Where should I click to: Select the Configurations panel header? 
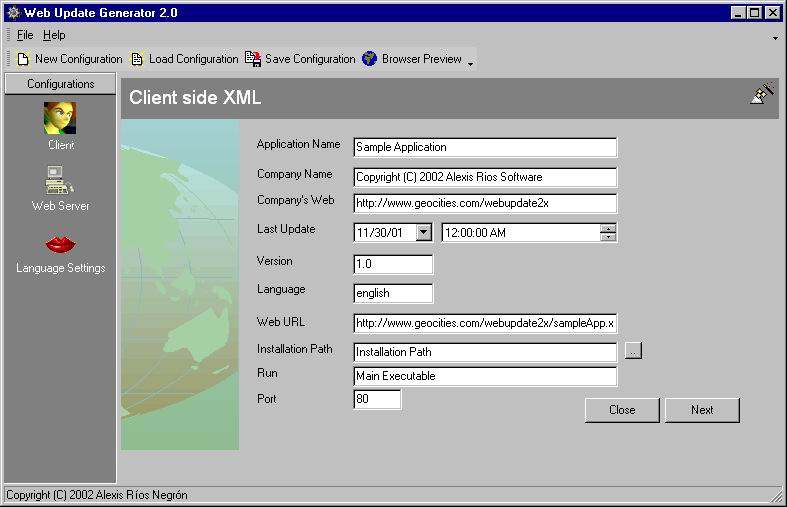pos(60,84)
